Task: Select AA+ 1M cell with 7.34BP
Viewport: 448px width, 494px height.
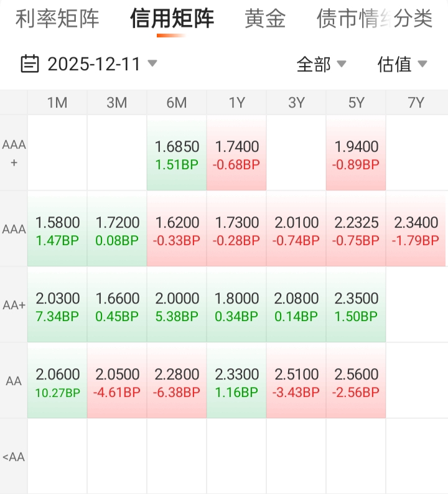Action: [x=57, y=306]
